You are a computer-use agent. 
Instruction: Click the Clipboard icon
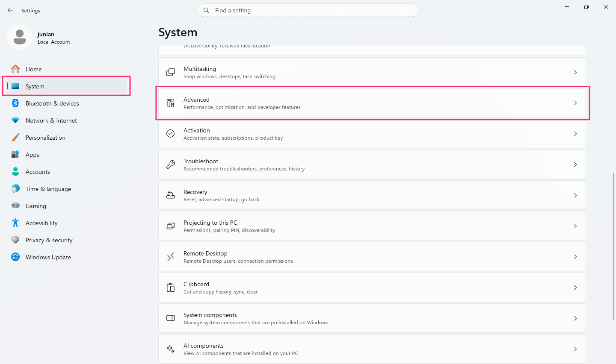pos(171,288)
